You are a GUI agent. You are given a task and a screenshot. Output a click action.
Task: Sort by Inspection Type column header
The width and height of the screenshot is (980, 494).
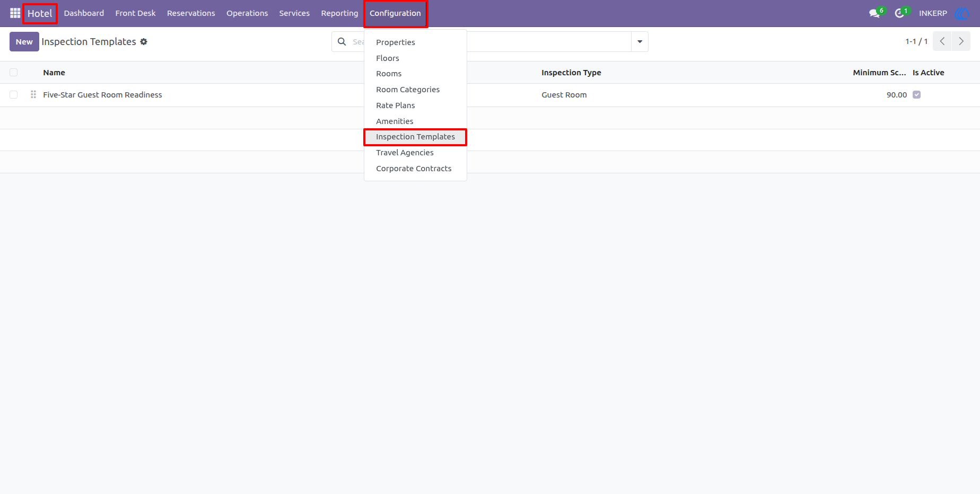(x=571, y=73)
